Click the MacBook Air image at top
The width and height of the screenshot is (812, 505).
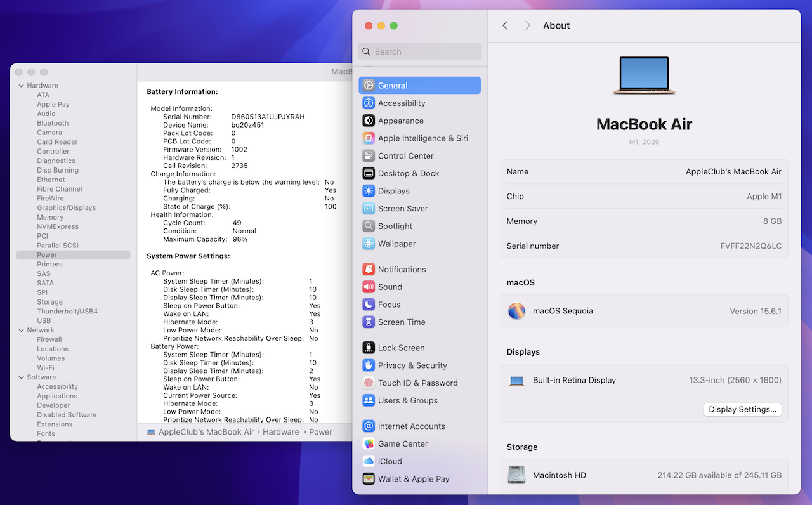[644, 75]
